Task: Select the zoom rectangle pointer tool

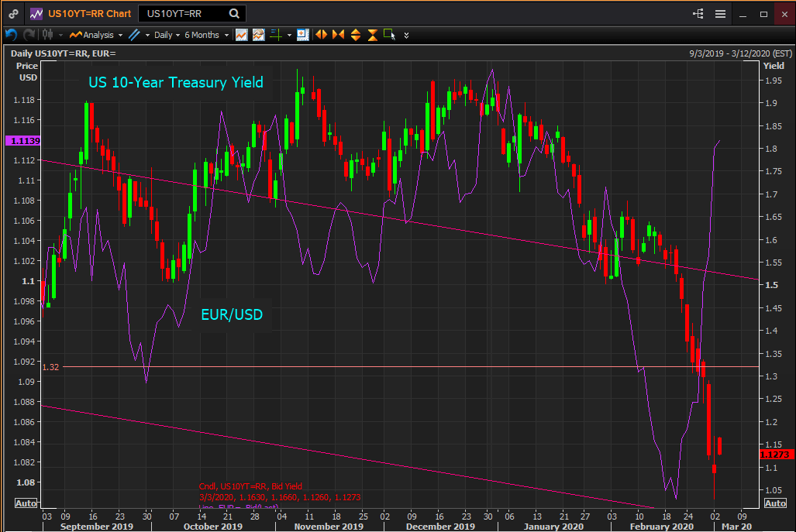Action: 389,35
